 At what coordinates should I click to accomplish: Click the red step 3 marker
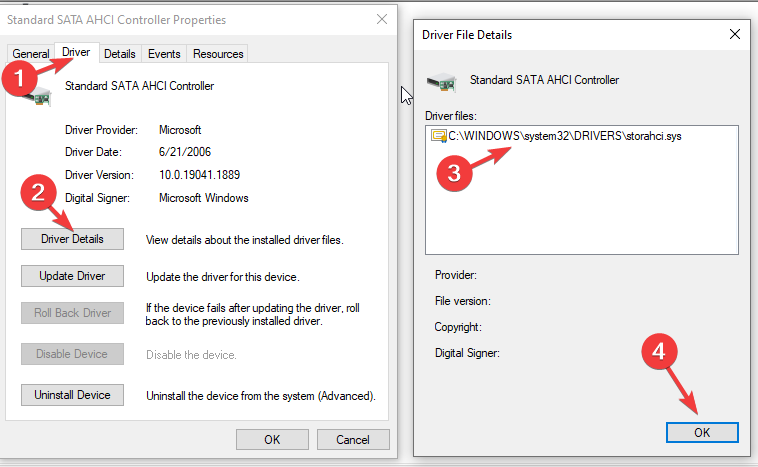coord(456,171)
